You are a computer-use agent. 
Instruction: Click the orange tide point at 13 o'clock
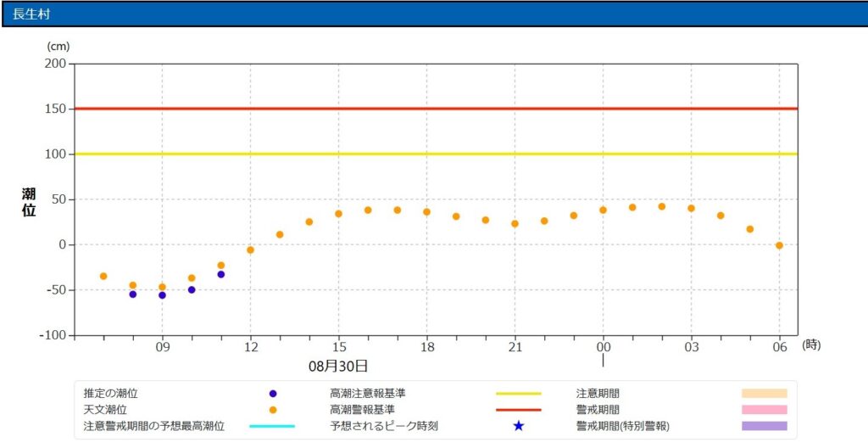click(x=280, y=234)
